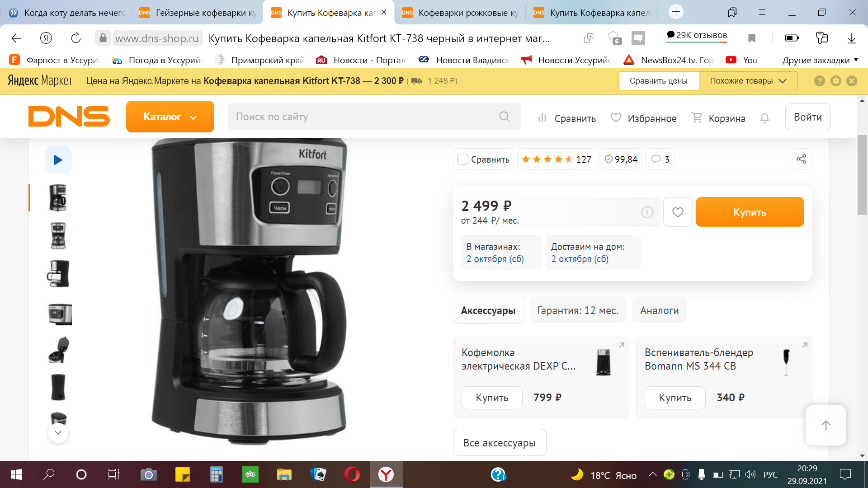868x488 pixels.
Task: Select the control panel close-up thumbnail
Action: (x=60, y=314)
